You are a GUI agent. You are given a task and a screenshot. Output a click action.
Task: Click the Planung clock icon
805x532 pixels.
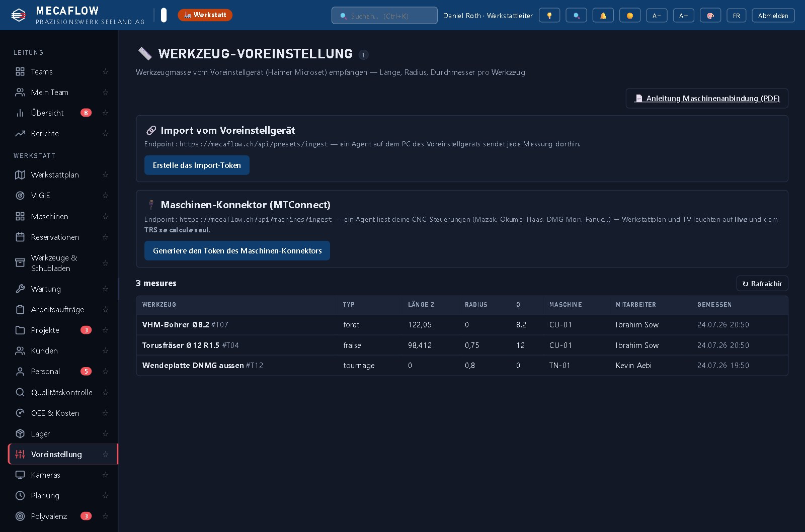pos(20,496)
